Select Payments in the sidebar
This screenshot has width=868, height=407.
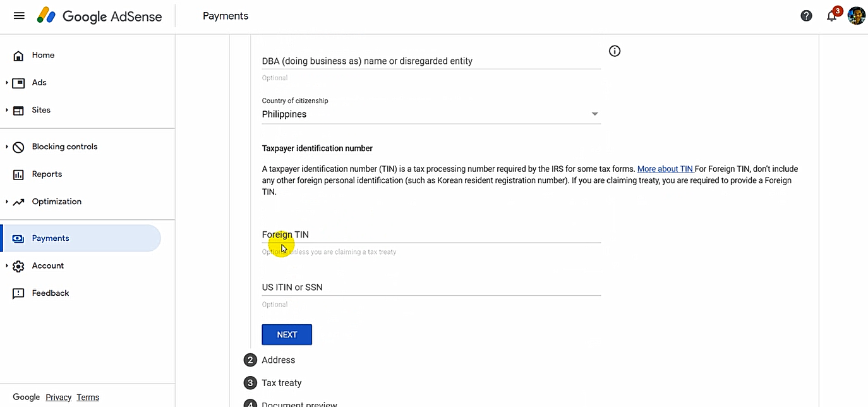(x=51, y=238)
